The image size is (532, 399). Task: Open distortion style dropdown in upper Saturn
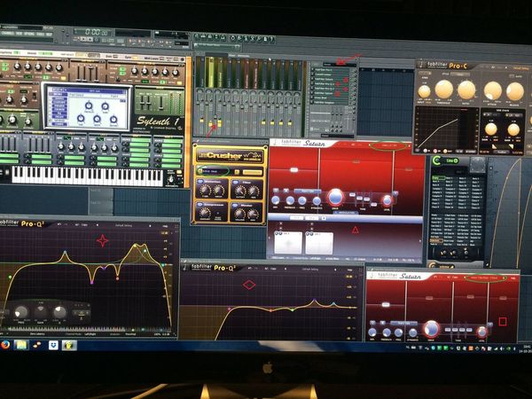coord(308,191)
